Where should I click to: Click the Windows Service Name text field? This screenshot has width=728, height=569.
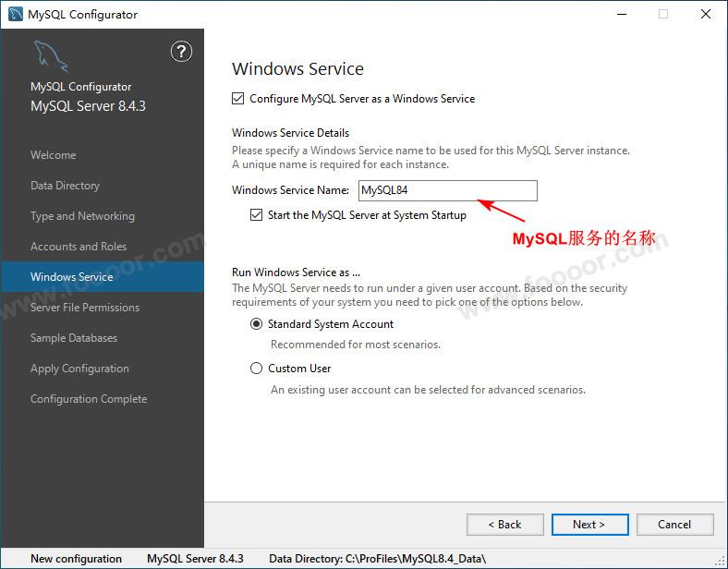(x=447, y=190)
